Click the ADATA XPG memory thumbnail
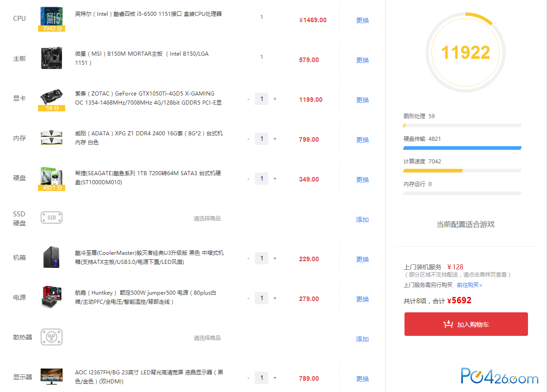 pos(52,138)
